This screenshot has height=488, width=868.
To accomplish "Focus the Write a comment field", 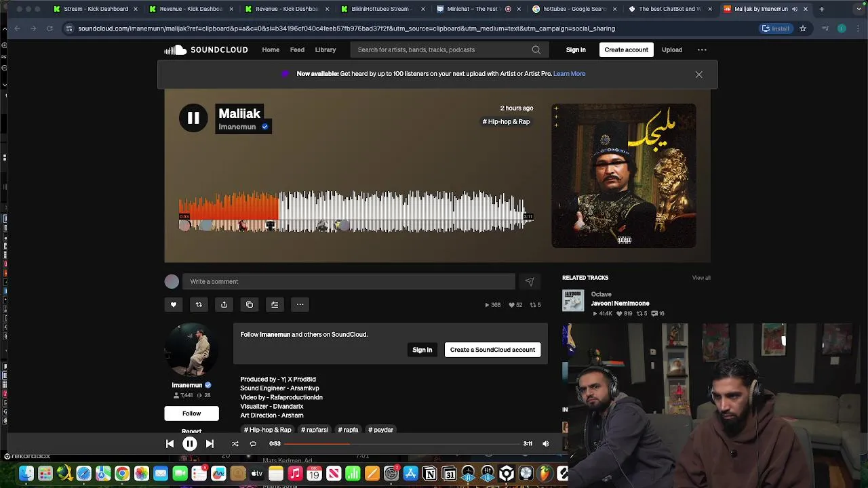I will tap(349, 281).
